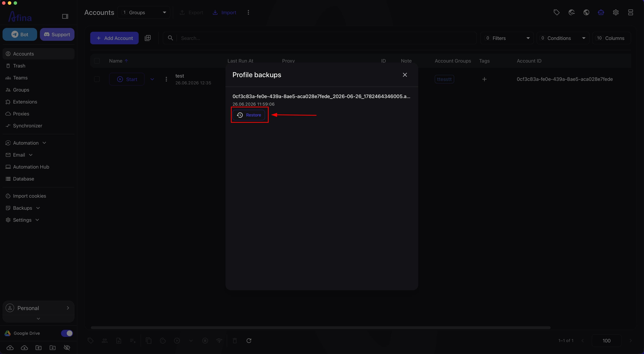Toggle the Google Drive switch
Viewport: 644px width, 354px height.
(67, 333)
